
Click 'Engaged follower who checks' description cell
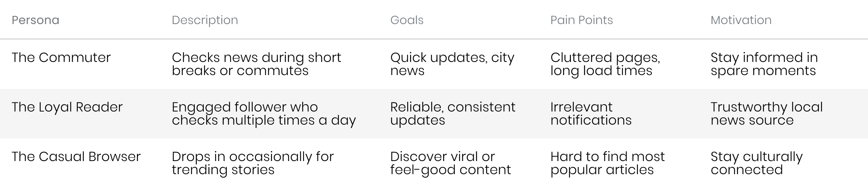click(x=264, y=114)
